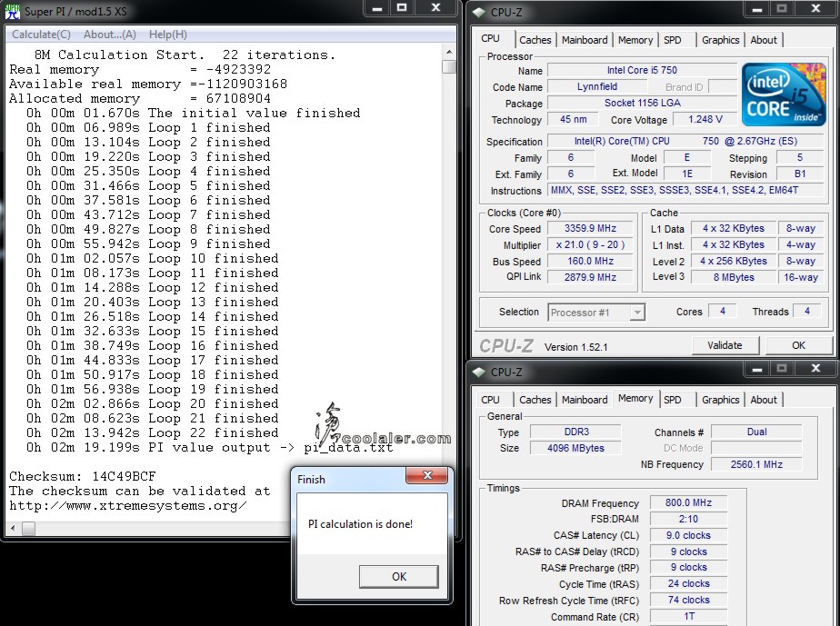The width and height of the screenshot is (840, 626).
Task: Click the vertical scrollbar thumb in Super PI
Action: (449, 67)
